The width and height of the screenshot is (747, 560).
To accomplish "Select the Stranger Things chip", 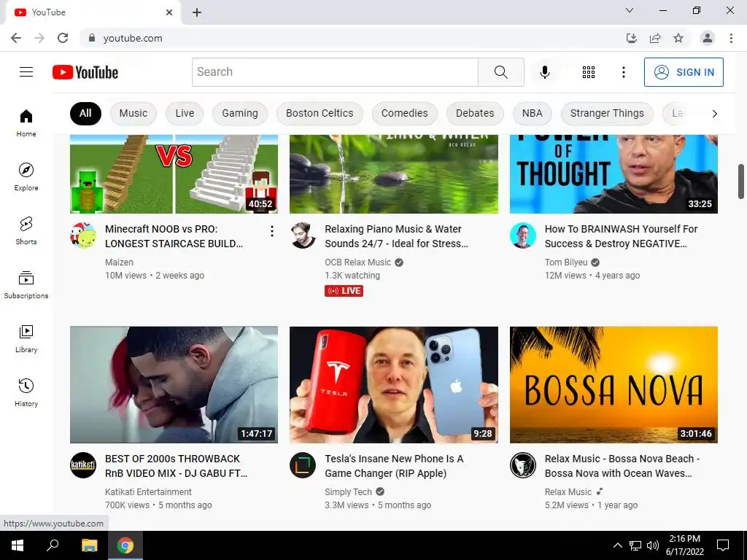I will 607,113.
